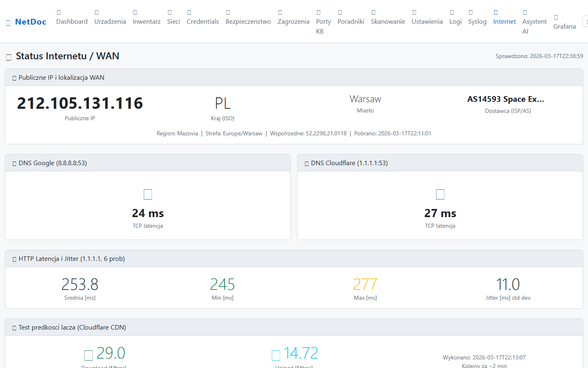The image size is (588, 368).
Task: Open Credentials via its navbar icon
Action: (189, 13)
